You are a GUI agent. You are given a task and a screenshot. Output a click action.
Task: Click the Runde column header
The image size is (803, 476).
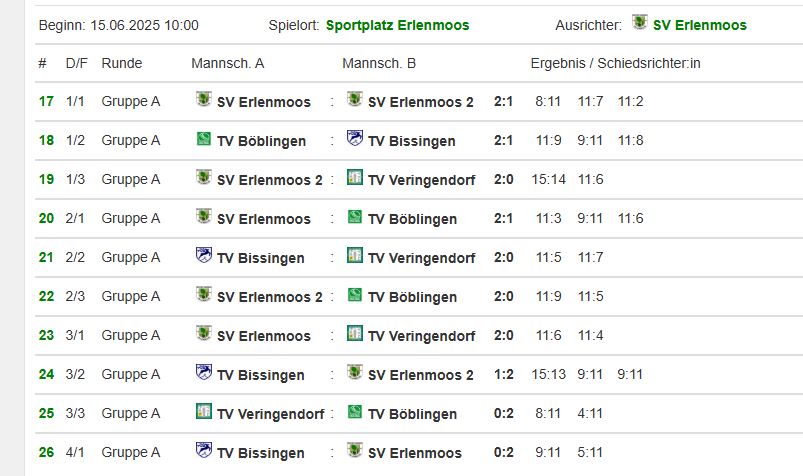[x=122, y=63]
